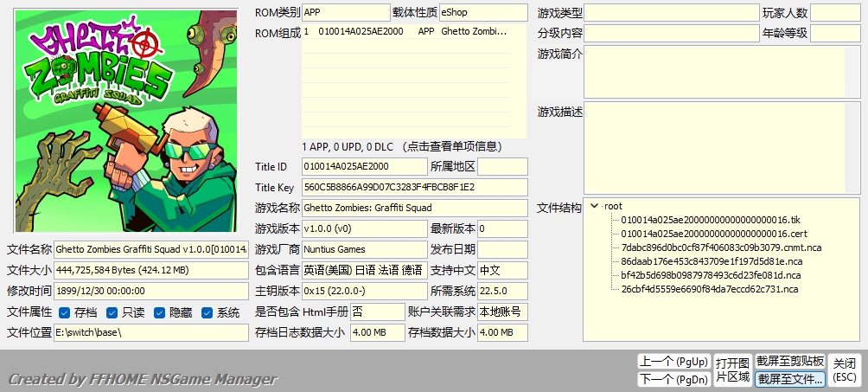This screenshot has width=868, height=392.
Task: Click the 打开图片区域 button
Action: coord(733,370)
